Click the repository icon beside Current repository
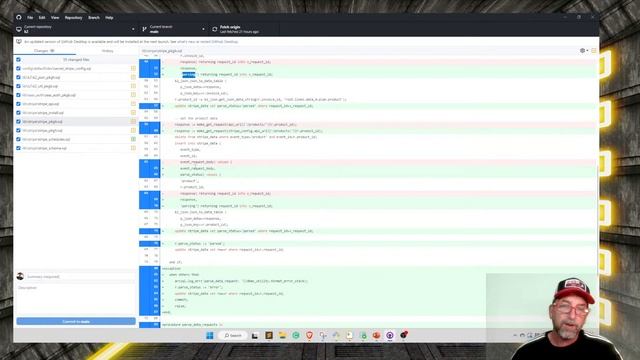Screen dimensions: 640x360 19,29
